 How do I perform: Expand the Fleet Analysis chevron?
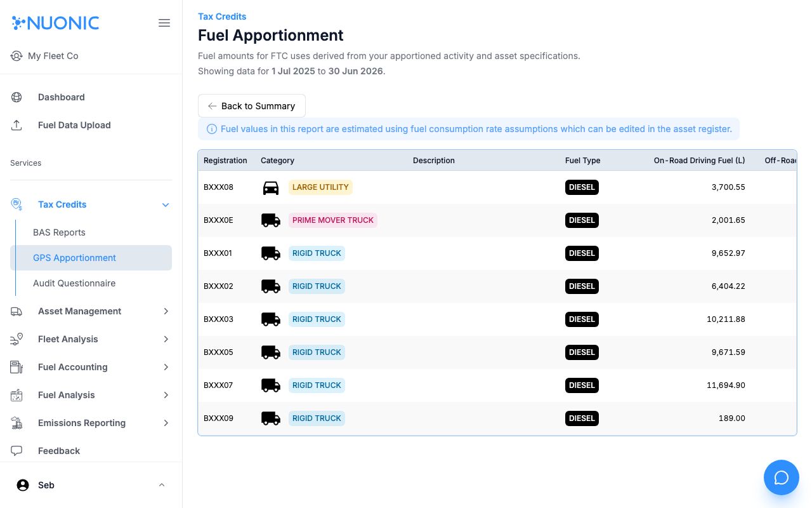(166, 339)
